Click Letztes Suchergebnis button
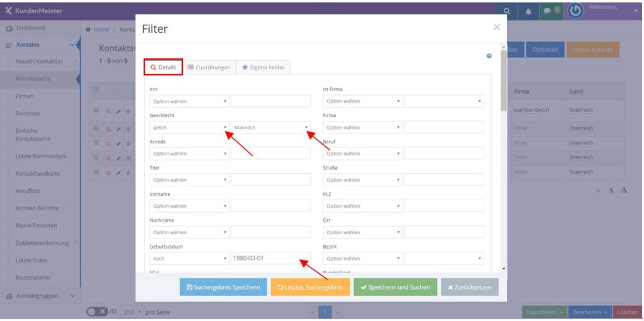 310,287
